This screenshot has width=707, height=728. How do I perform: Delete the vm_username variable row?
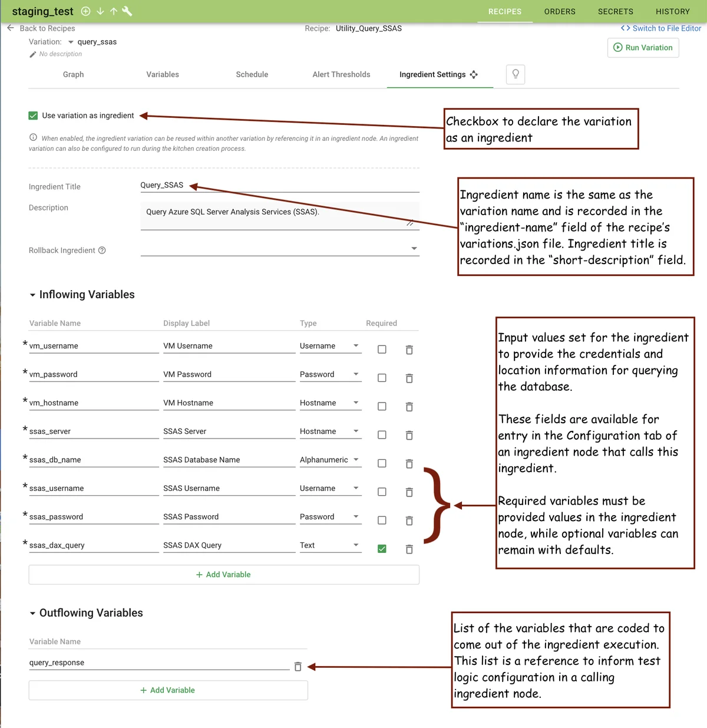(409, 350)
